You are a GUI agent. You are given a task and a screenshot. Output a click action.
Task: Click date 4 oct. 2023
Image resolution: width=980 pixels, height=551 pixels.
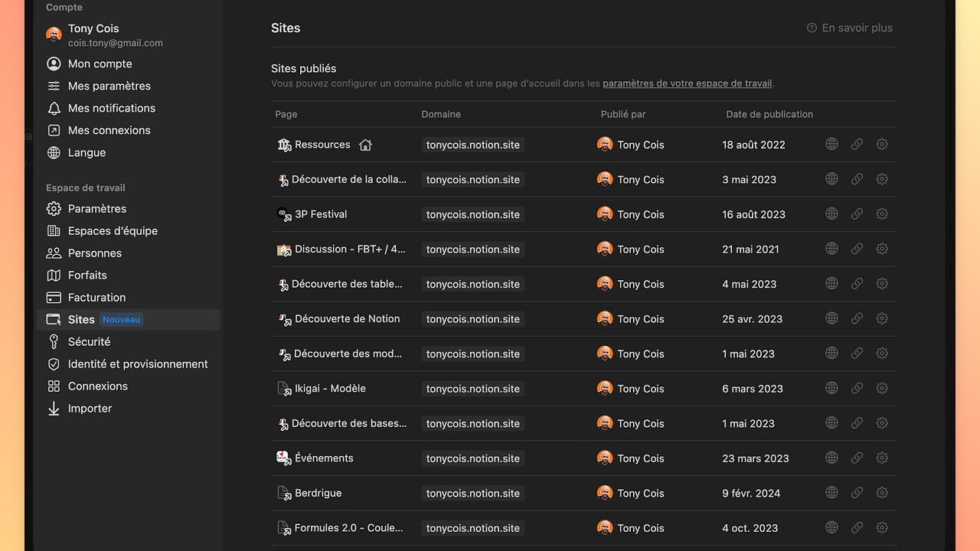750,528
